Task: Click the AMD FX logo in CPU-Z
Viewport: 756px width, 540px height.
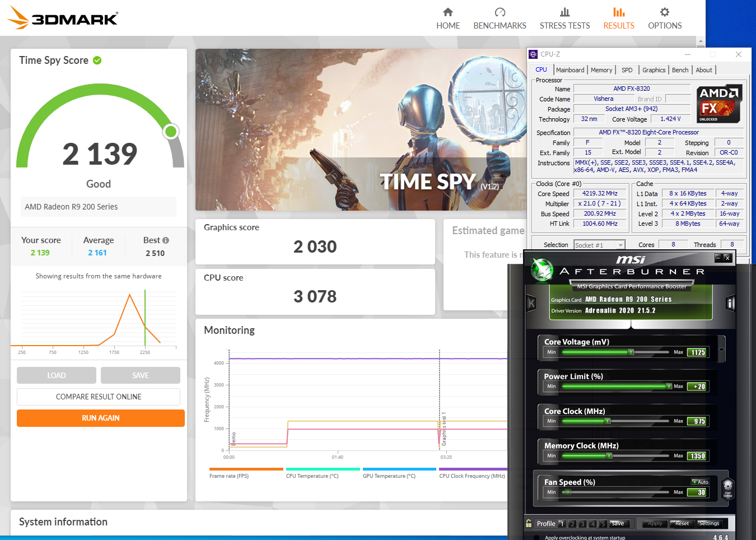Action: click(x=719, y=104)
